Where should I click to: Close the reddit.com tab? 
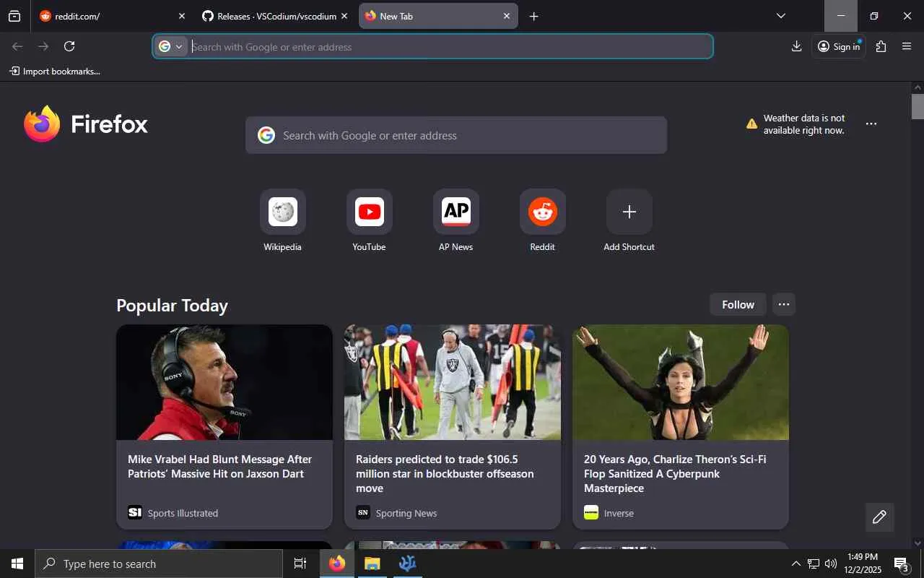point(182,16)
